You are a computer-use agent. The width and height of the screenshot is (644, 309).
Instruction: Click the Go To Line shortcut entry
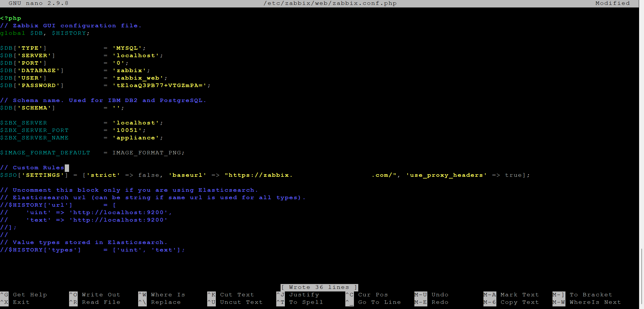(x=373, y=302)
